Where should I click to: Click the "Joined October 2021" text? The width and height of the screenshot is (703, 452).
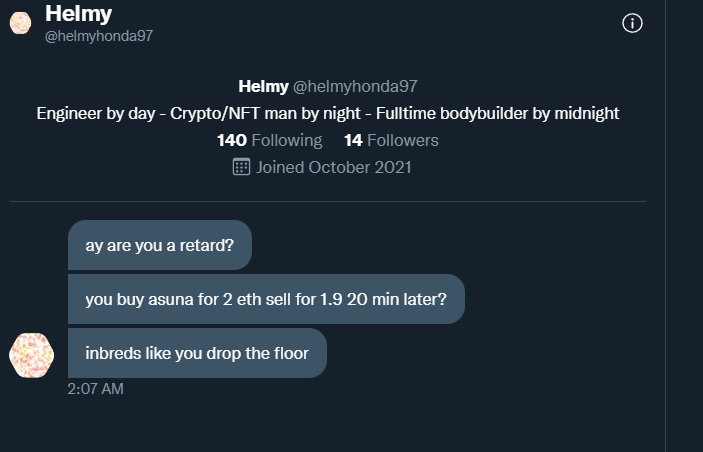pos(333,167)
